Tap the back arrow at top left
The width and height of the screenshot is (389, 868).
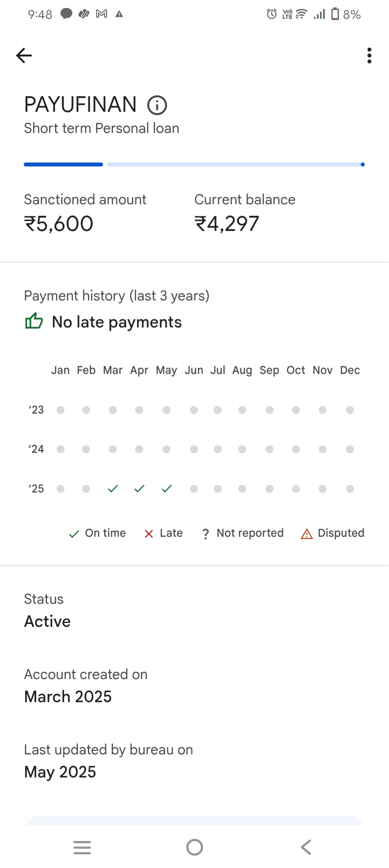coord(24,56)
